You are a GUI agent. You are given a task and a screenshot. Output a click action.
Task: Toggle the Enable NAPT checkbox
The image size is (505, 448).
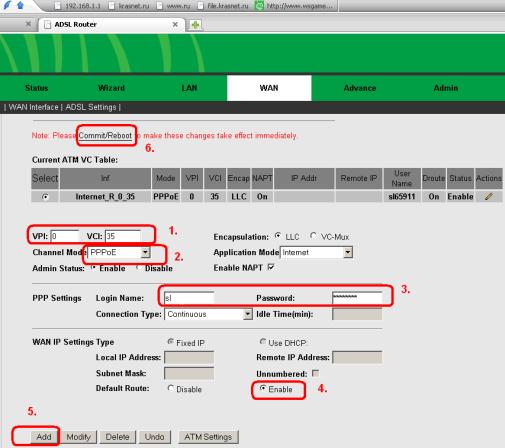tap(271, 267)
